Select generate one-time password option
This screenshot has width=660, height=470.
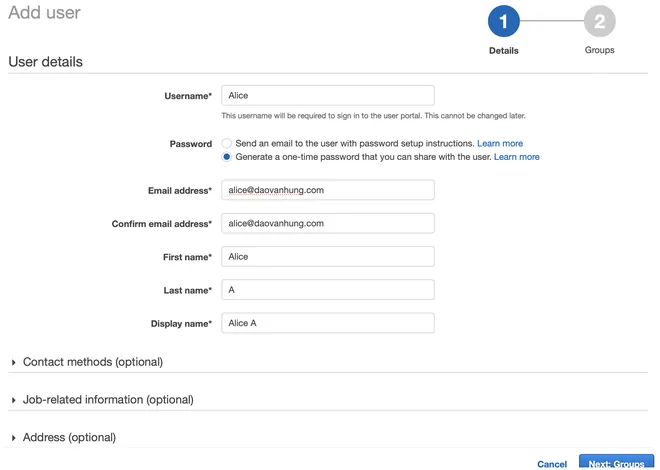[226, 157]
